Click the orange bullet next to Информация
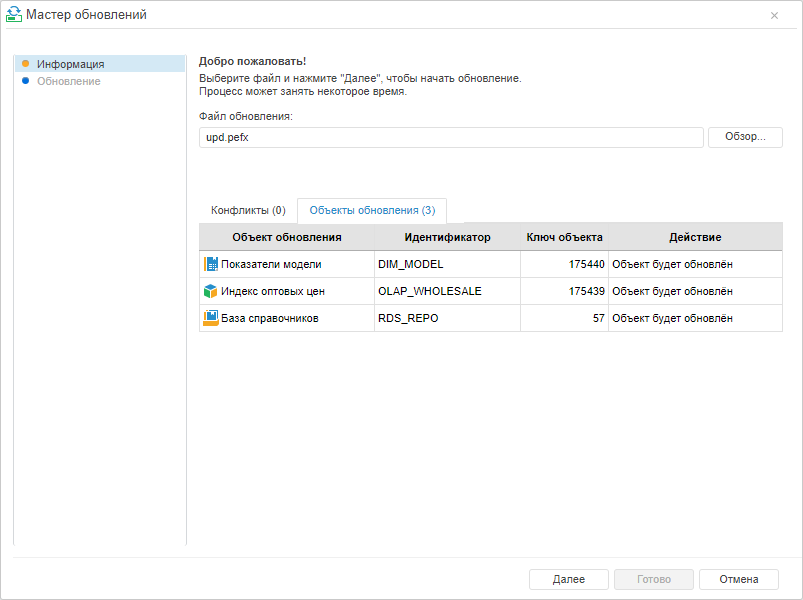 pos(26,63)
